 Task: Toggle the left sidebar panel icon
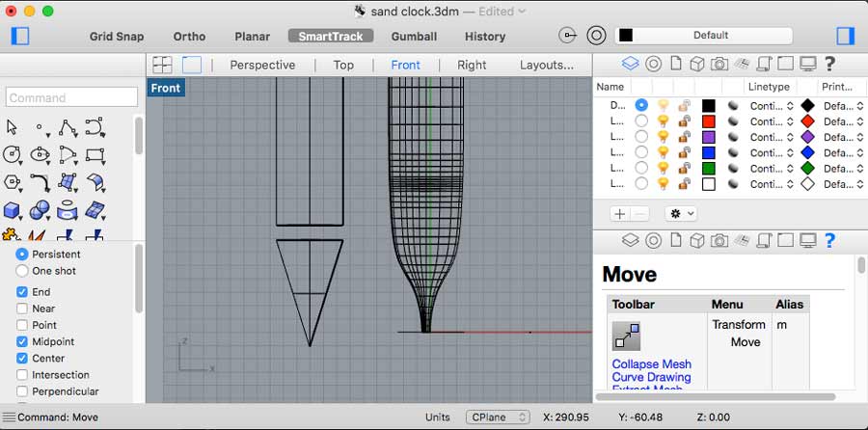[x=19, y=37]
